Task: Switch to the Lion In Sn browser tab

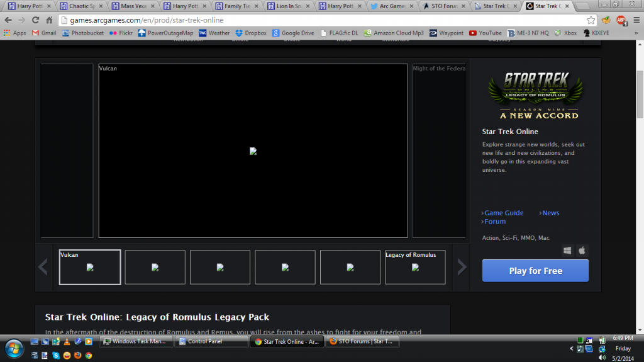Action: (289, 6)
